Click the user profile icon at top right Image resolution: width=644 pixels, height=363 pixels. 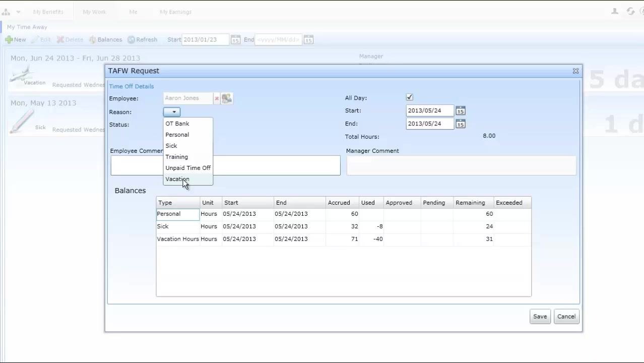point(615,11)
